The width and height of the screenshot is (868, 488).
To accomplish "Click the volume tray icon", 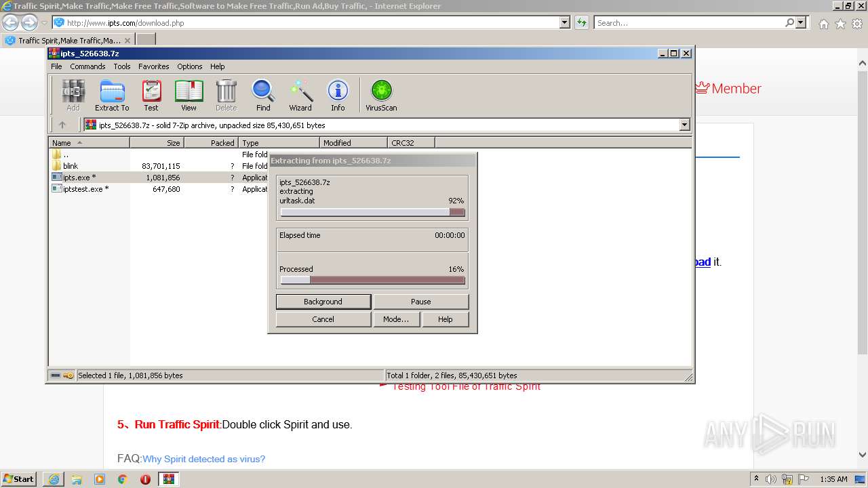I will (771, 479).
